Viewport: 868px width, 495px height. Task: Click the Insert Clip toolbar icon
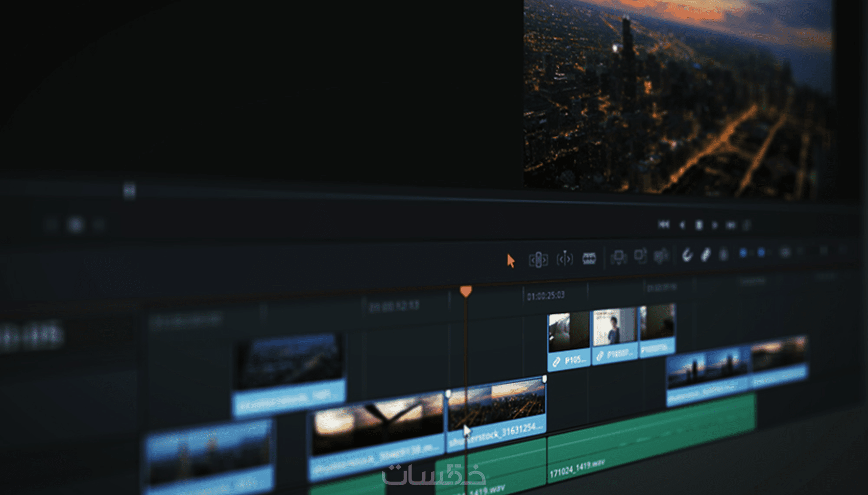618,257
